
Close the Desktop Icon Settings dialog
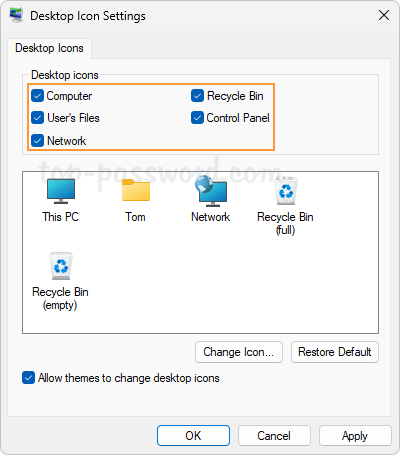[384, 15]
